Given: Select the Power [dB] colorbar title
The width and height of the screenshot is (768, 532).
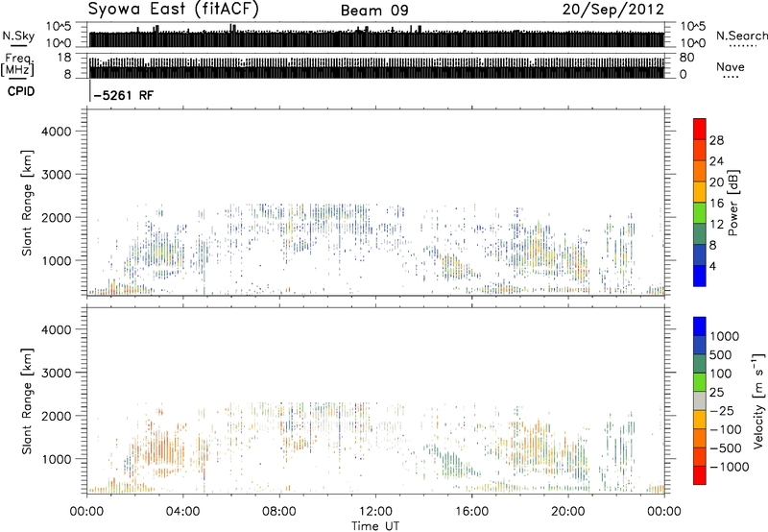Looking at the screenshot, I should 732,203.
